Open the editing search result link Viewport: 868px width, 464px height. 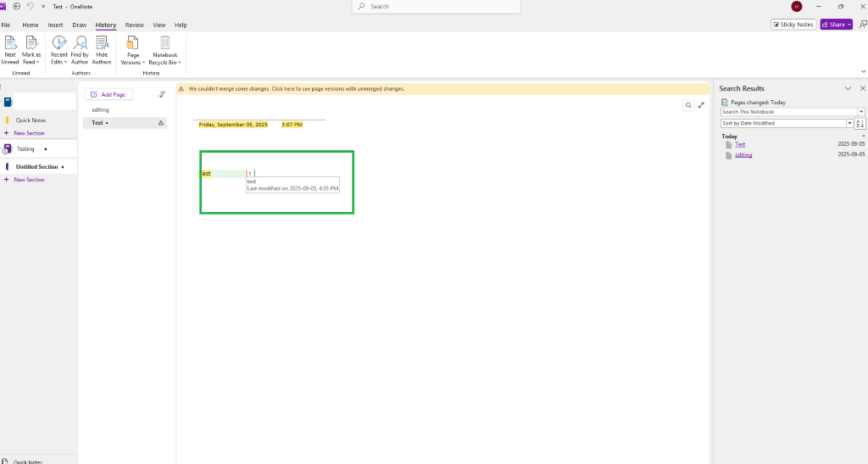tap(743, 155)
